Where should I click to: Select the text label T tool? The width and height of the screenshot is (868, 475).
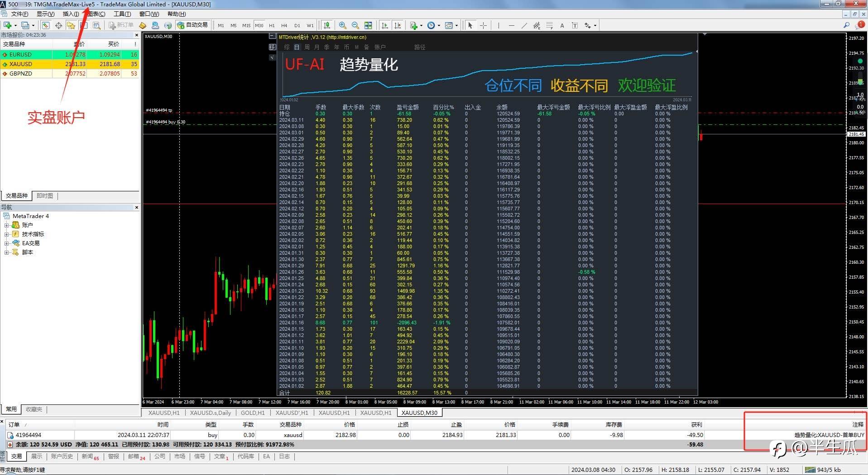point(575,25)
